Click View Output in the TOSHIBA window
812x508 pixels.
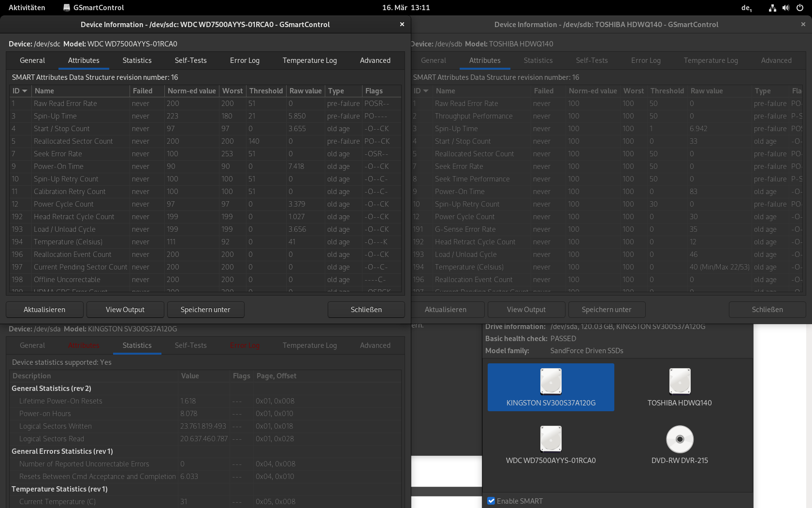(x=526, y=310)
